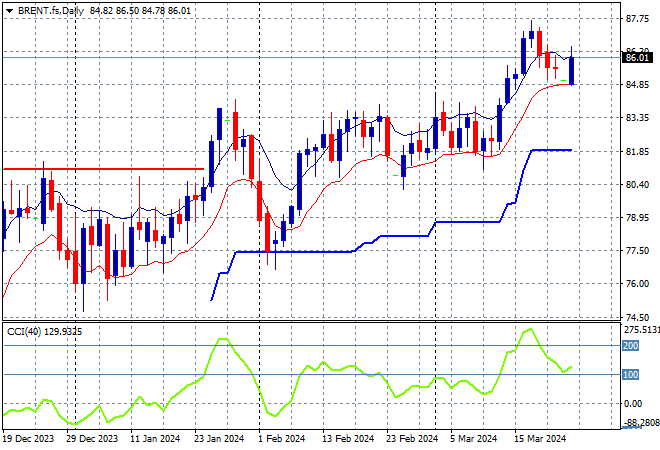Click the 84.85 price axis label
The height and width of the screenshot is (450, 660).
[637, 85]
